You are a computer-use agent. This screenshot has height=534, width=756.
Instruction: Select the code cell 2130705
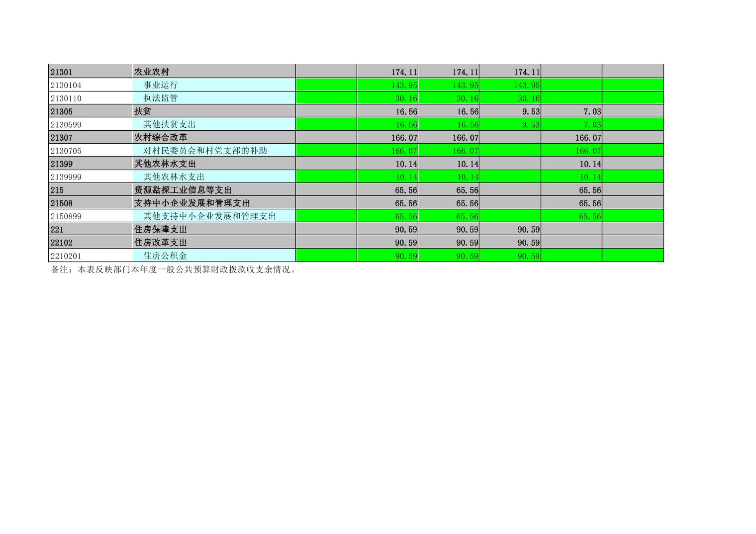(90, 151)
